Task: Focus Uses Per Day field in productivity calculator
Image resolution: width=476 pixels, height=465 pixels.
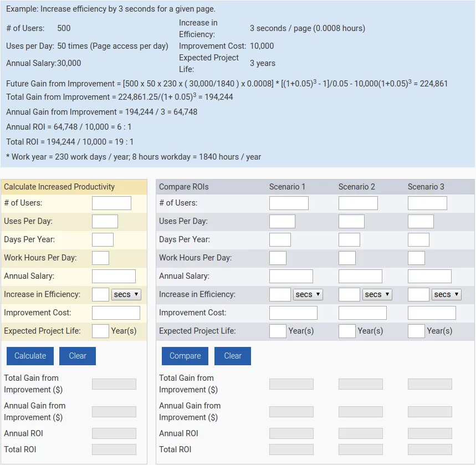Action: 105,221
